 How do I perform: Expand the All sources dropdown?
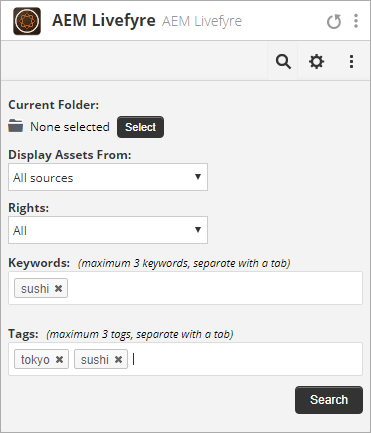tap(108, 177)
